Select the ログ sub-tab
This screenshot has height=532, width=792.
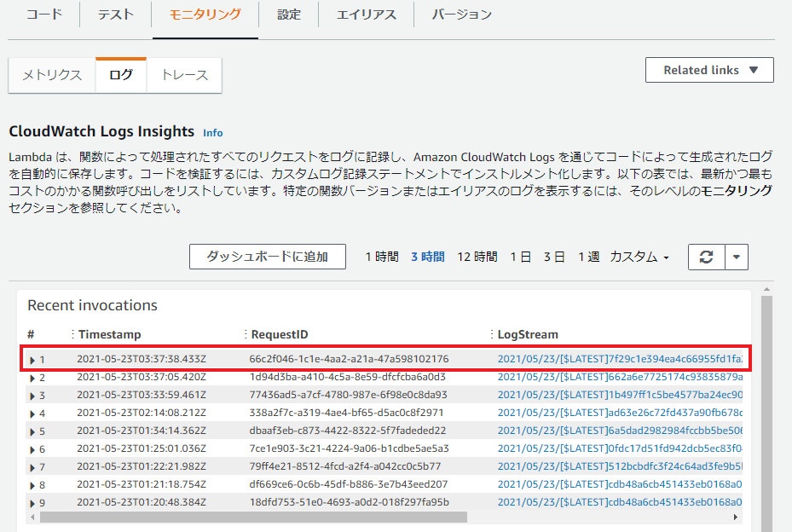pos(121,75)
